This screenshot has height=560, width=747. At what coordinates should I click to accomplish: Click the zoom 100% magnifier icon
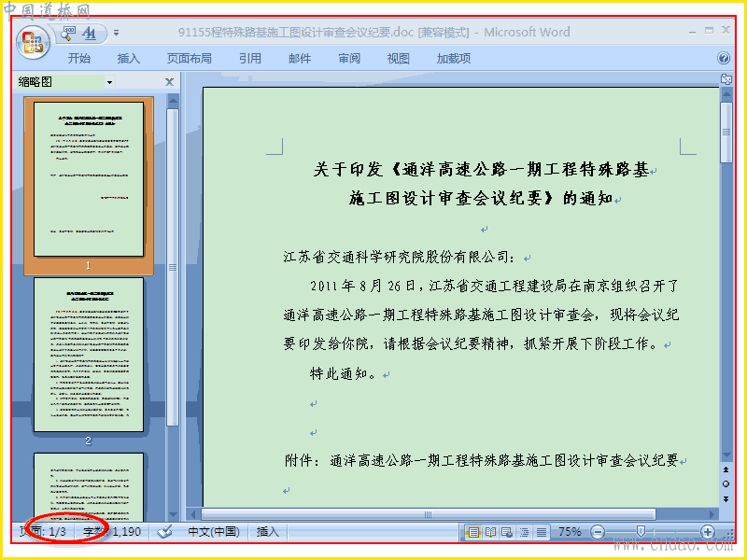click(x=69, y=33)
